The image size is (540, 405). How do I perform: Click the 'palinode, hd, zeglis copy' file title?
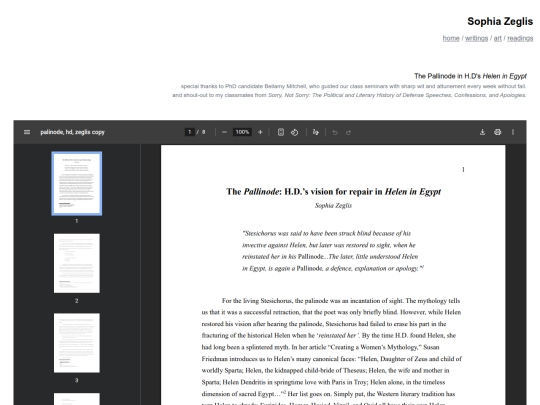pos(72,132)
